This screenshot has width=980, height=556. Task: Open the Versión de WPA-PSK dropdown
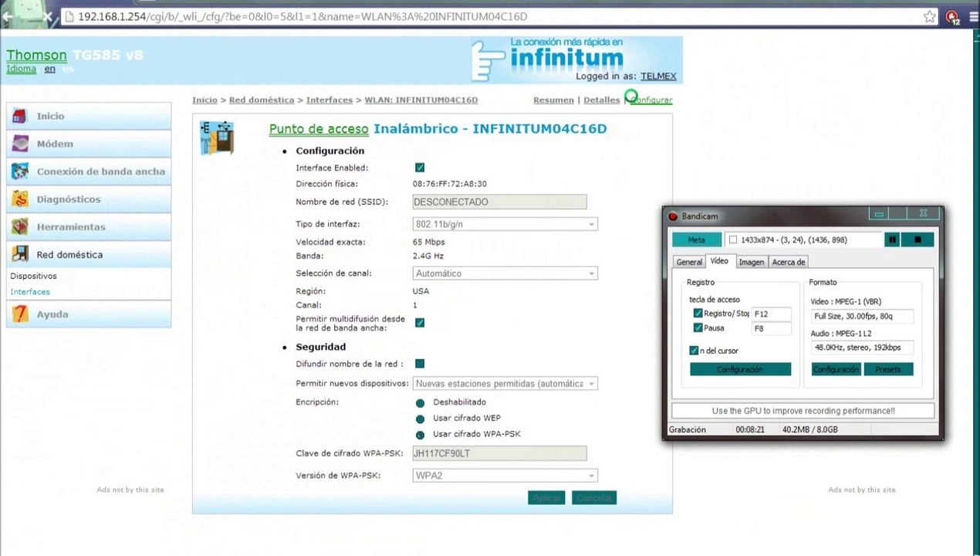505,476
